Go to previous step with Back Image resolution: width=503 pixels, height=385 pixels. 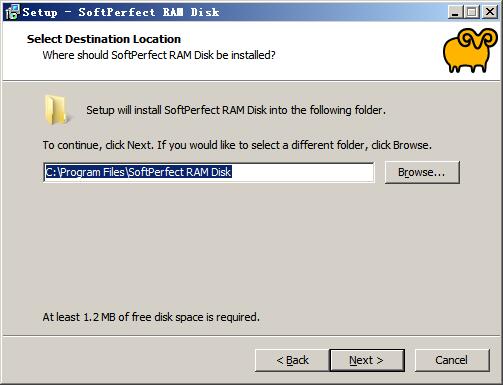(292, 360)
